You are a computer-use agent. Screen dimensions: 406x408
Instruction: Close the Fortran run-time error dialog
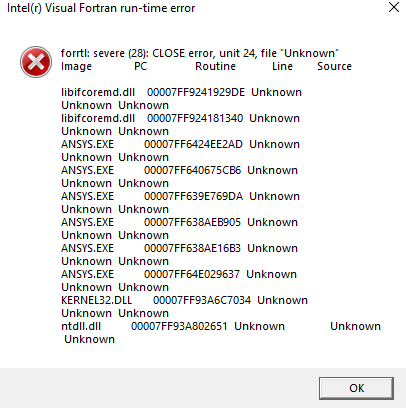[394, 7]
